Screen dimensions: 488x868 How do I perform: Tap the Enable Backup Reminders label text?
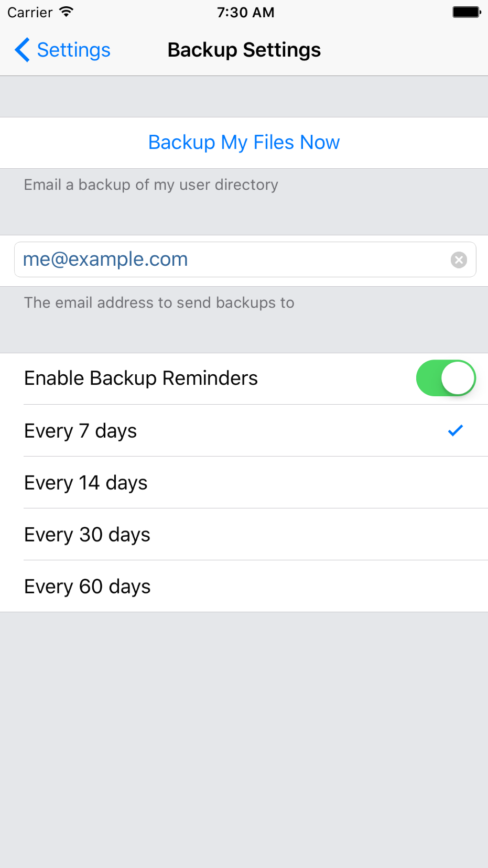coord(141,378)
